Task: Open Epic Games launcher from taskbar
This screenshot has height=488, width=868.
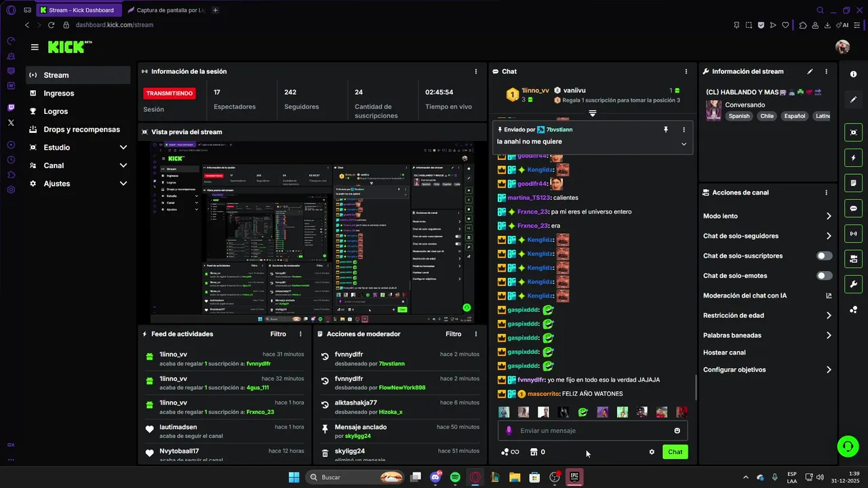Action: (x=574, y=477)
